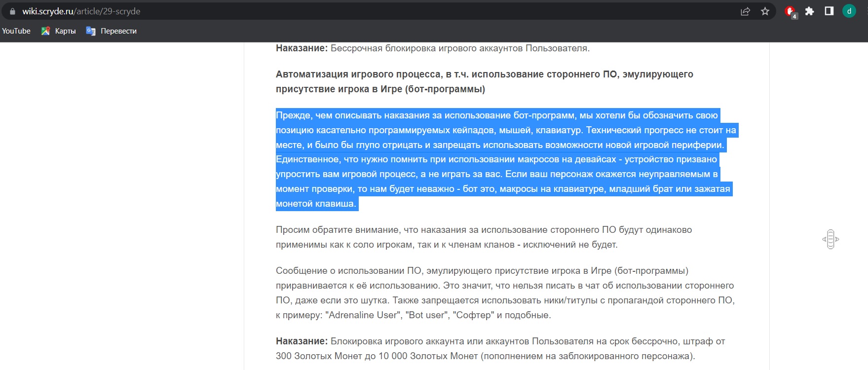Open the YouTube bookmark
The image size is (868, 370).
16,31
